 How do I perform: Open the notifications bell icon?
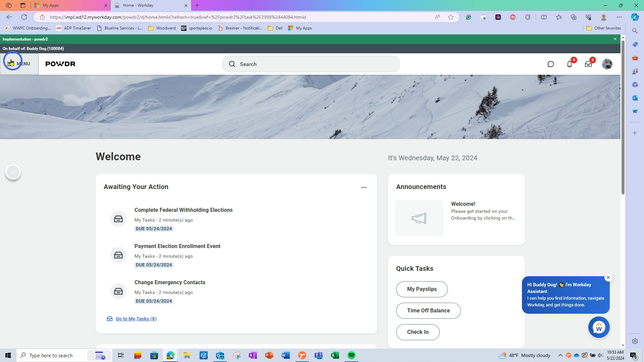(x=570, y=64)
